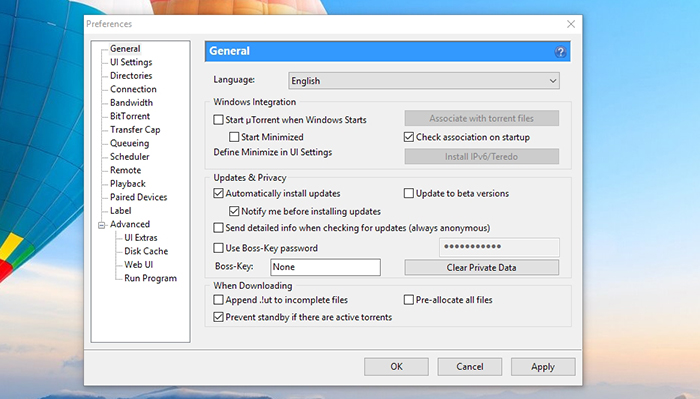Close the Preferences dialog

pos(571,24)
